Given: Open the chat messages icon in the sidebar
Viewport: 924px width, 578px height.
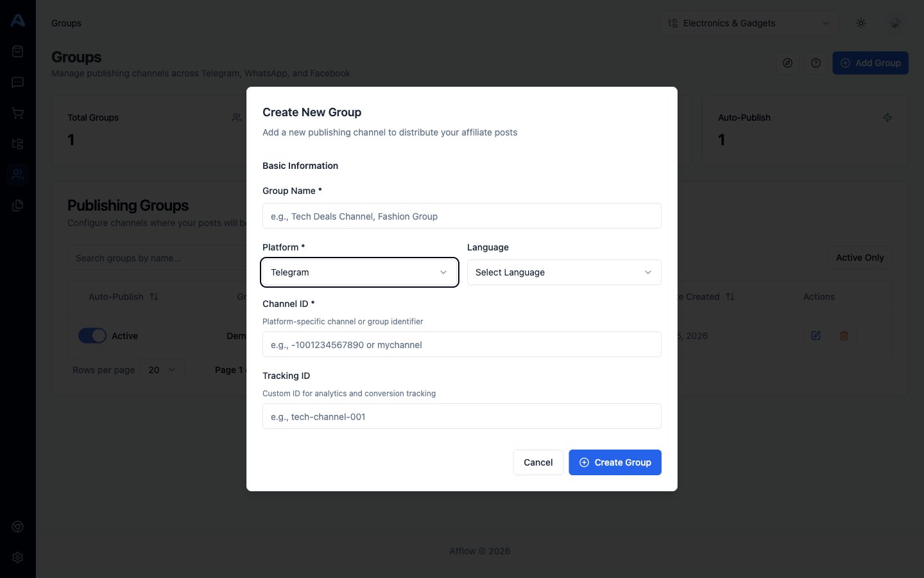Looking at the screenshot, I should [x=18, y=82].
